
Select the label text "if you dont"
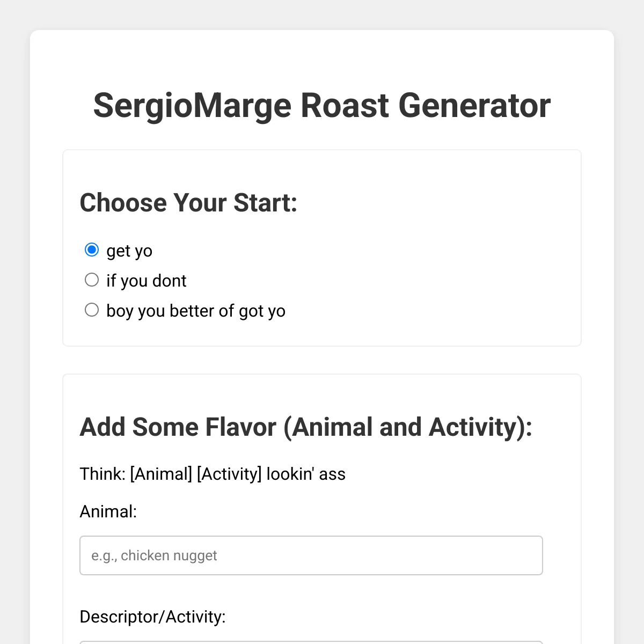pyautogui.click(x=147, y=280)
